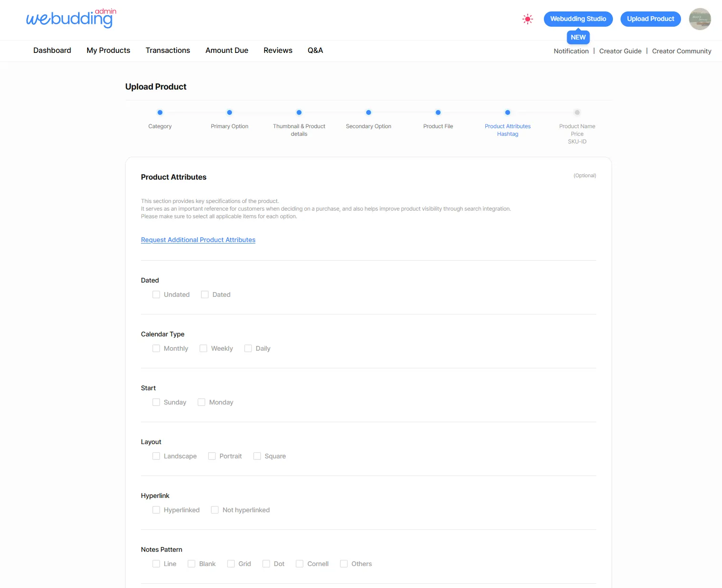Select the Line notes pattern

click(156, 564)
